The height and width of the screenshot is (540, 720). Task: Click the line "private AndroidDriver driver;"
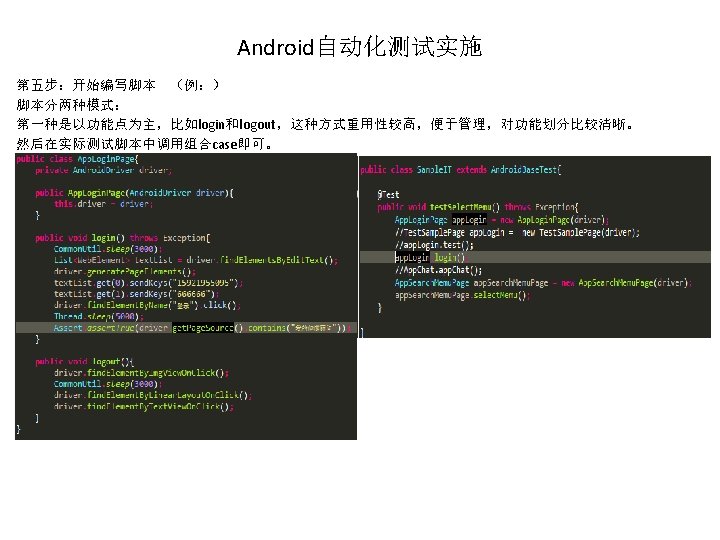click(104, 170)
